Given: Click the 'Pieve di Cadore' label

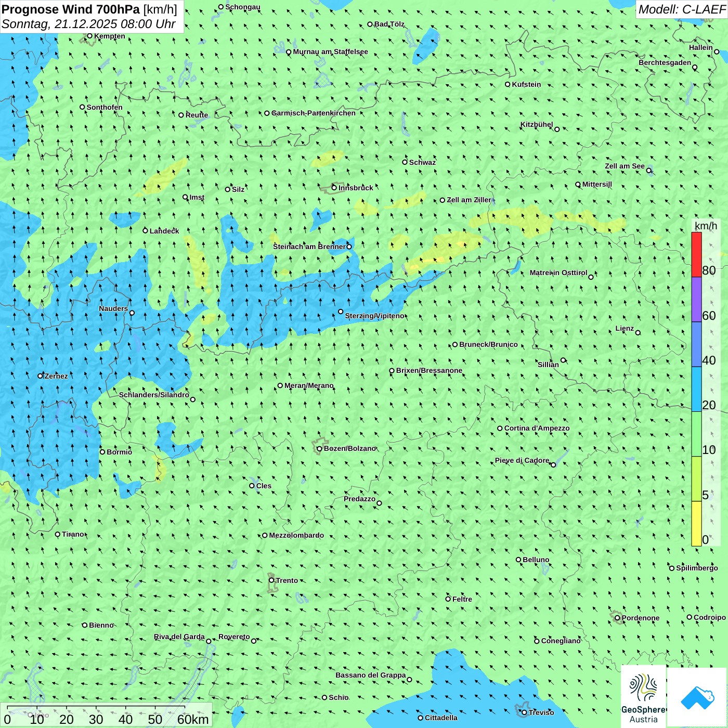Looking at the screenshot, I should (x=522, y=460).
